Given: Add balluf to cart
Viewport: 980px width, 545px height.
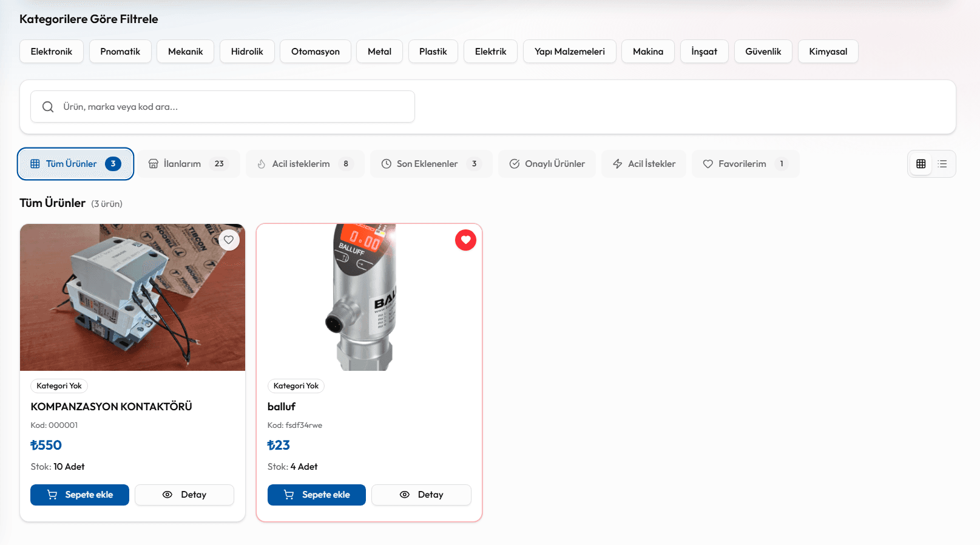Looking at the screenshot, I should (317, 495).
